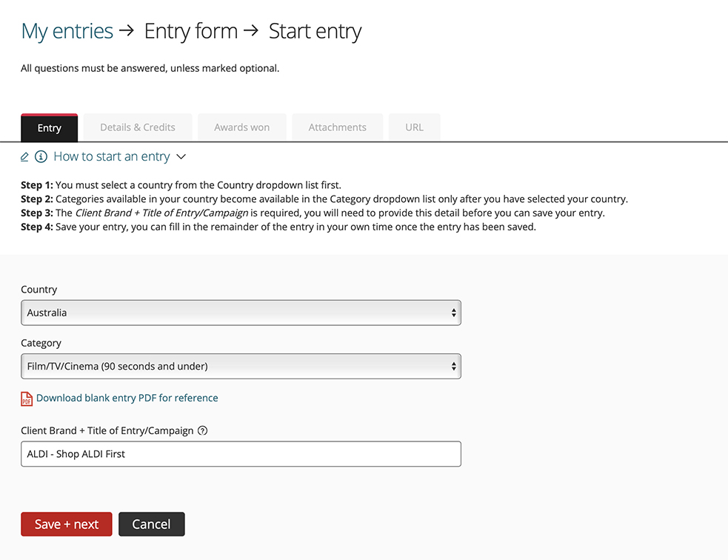The width and height of the screenshot is (728, 560).
Task: Click the red PDF file icon
Action: tap(27, 399)
